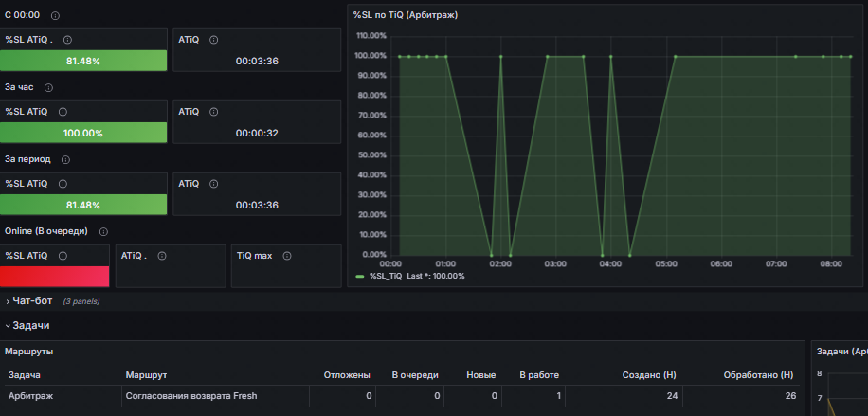Sort table by 'Маршрут' column header
This screenshot has height=416, width=868.
coord(146,375)
